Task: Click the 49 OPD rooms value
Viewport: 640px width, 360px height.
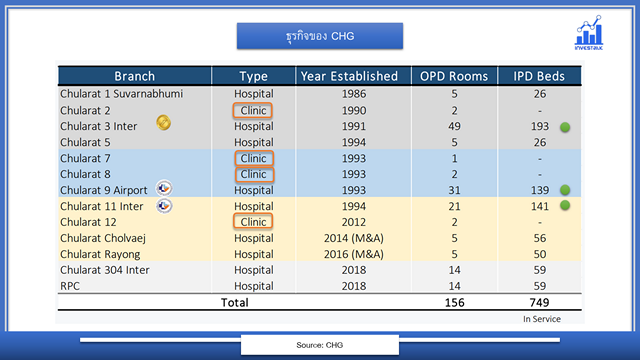Action: (454, 127)
